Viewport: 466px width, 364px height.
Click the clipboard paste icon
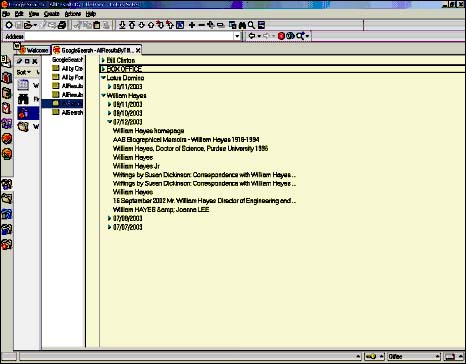(97, 25)
